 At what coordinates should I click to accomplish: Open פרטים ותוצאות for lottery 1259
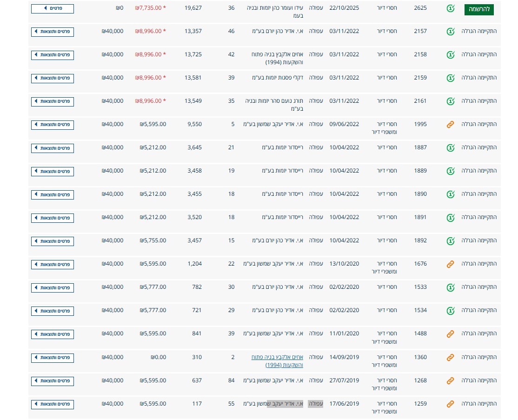(x=53, y=404)
